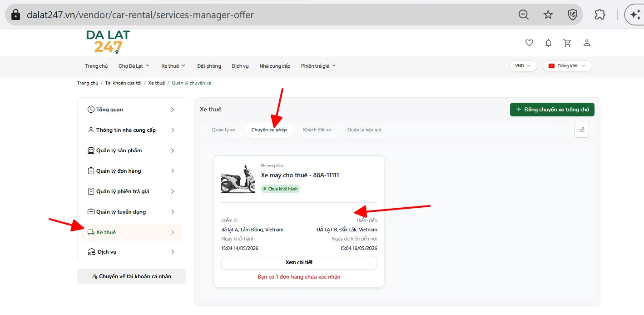Bookmark this page with the star icon
Screen dimensions: 644x315
548,15
